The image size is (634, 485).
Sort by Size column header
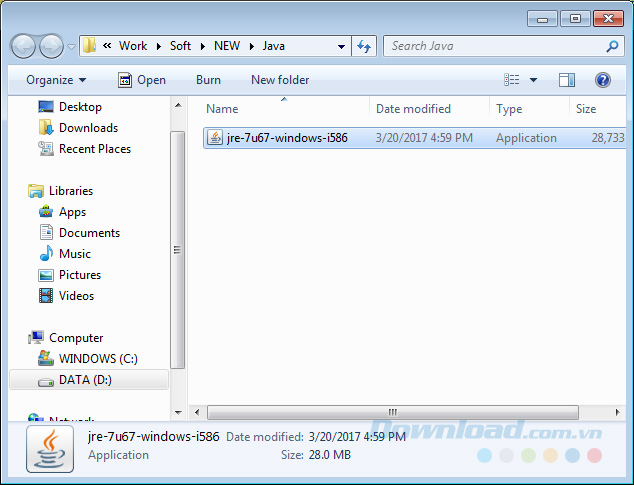(x=586, y=109)
